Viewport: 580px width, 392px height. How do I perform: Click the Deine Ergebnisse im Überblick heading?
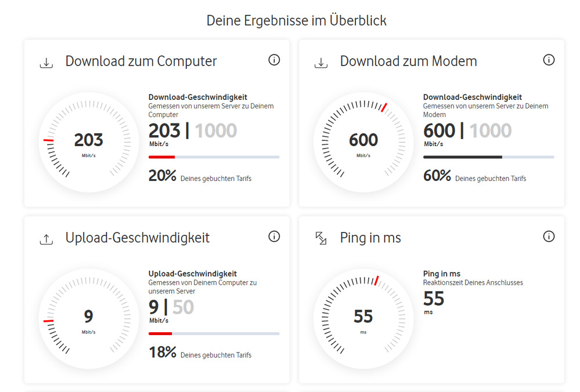(x=297, y=20)
